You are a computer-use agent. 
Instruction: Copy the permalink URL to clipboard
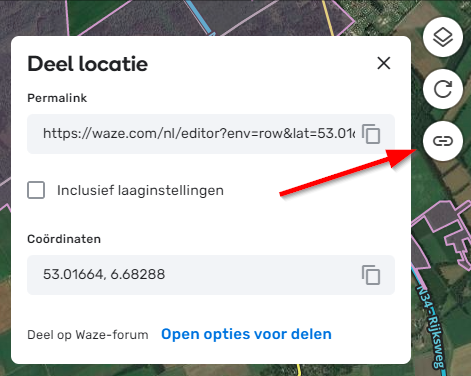tap(371, 134)
